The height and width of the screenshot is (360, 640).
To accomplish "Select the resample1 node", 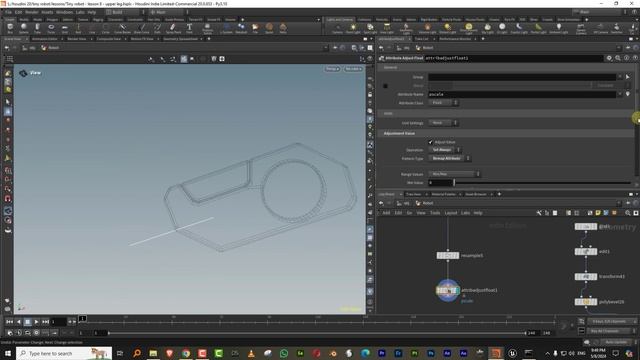I will pos(448,256).
